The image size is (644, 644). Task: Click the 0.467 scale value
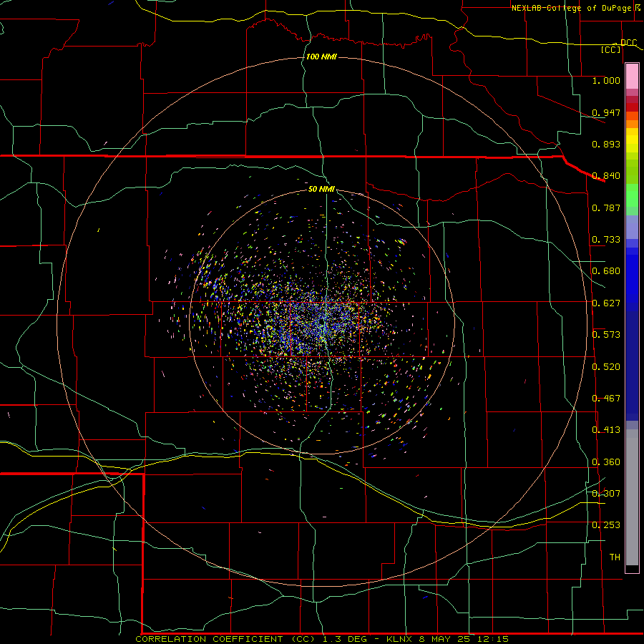[606, 398]
